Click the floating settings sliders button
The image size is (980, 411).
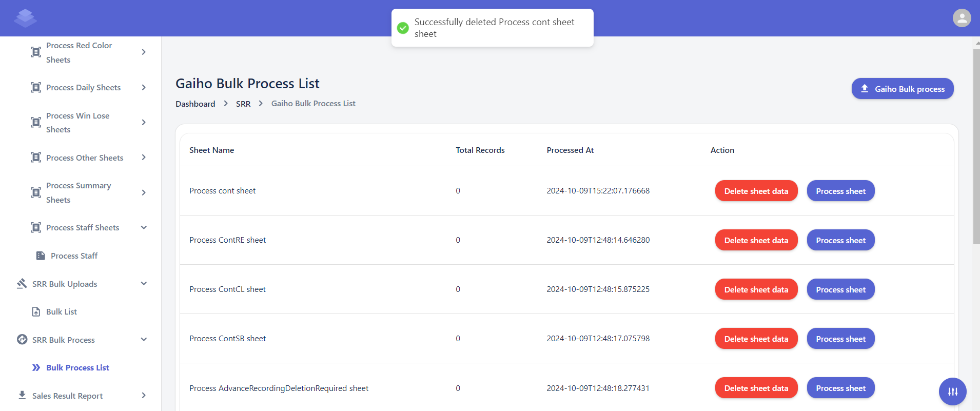[952, 392]
